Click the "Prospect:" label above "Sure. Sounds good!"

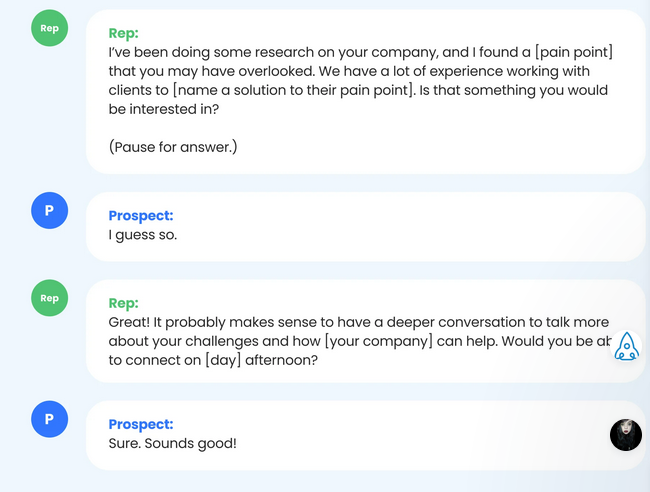click(x=141, y=424)
